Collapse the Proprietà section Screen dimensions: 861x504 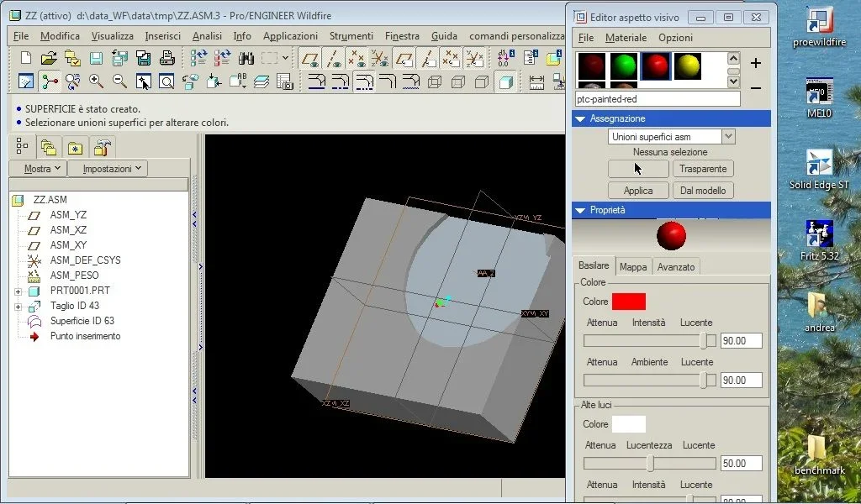580,210
